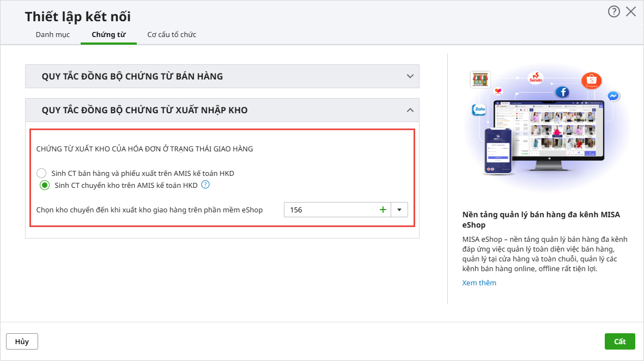Switch to the Danh mục tab
The width and height of the screenshot is (644, 361).
pyautogui.click(x=53, y=35)
